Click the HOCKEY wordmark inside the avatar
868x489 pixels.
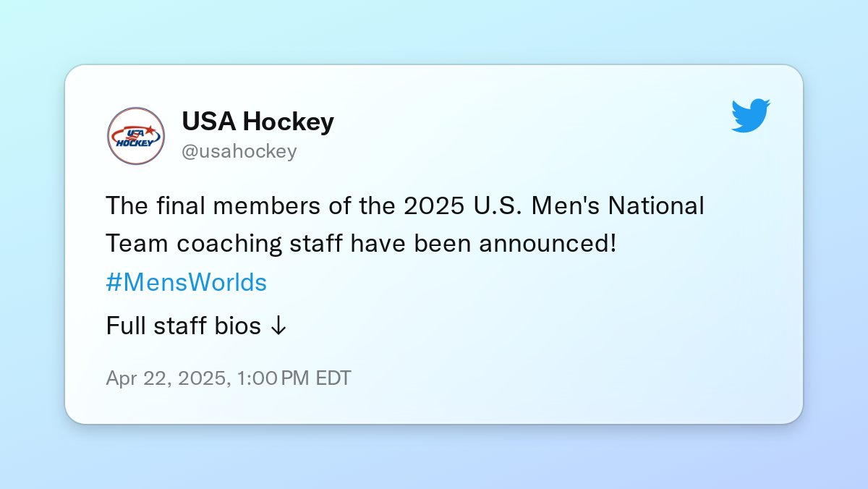tap(134, 143)
